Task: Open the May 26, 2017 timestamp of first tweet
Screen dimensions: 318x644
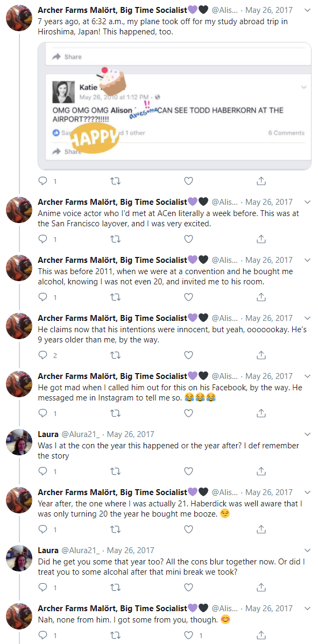Action: coord(269,9)
